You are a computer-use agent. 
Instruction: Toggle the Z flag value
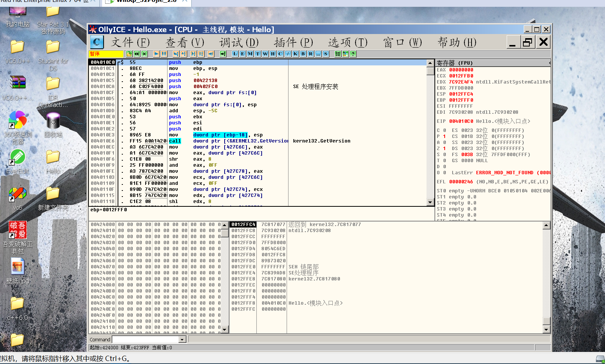click(444, 149)
